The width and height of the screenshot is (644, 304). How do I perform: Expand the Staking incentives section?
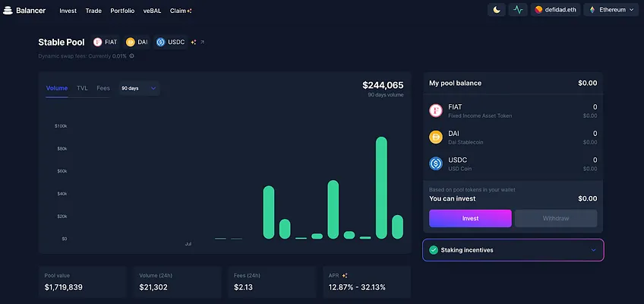[513, 250]
